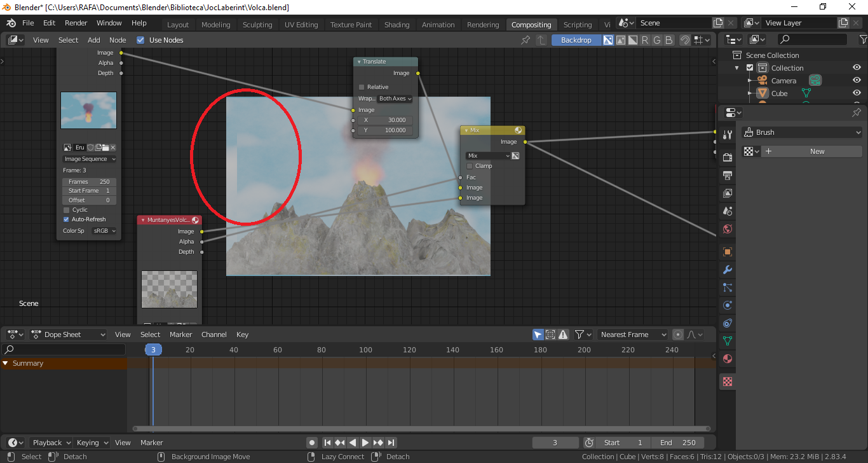Open the Physics properties tab
The image size is (868, 463).
[728, 305]
